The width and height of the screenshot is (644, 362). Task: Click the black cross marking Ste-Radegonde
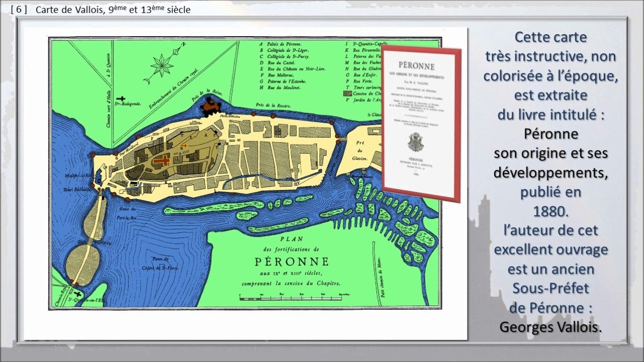pyautogui.click(x=121, y=99)
